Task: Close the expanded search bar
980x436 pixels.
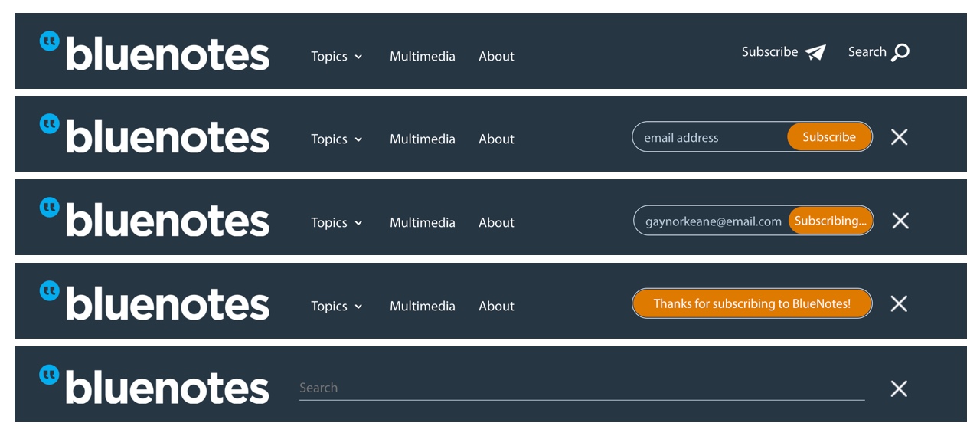Action: pos(900,388)
